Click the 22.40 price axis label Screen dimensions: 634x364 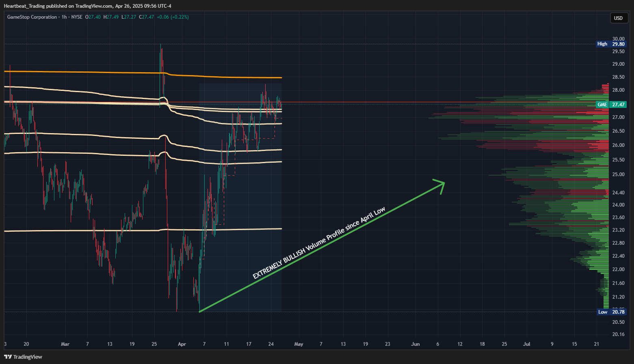(x=619, y=256)
